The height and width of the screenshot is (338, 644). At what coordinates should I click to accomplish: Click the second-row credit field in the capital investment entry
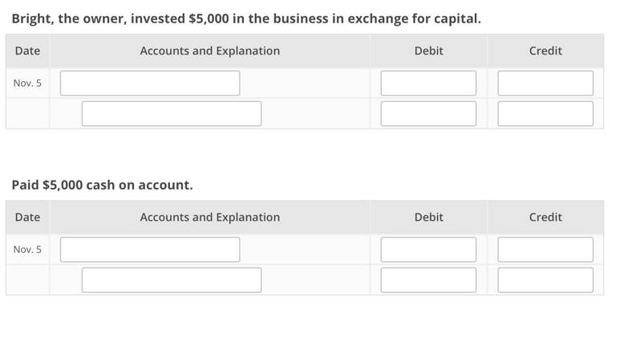pos(545,113)
